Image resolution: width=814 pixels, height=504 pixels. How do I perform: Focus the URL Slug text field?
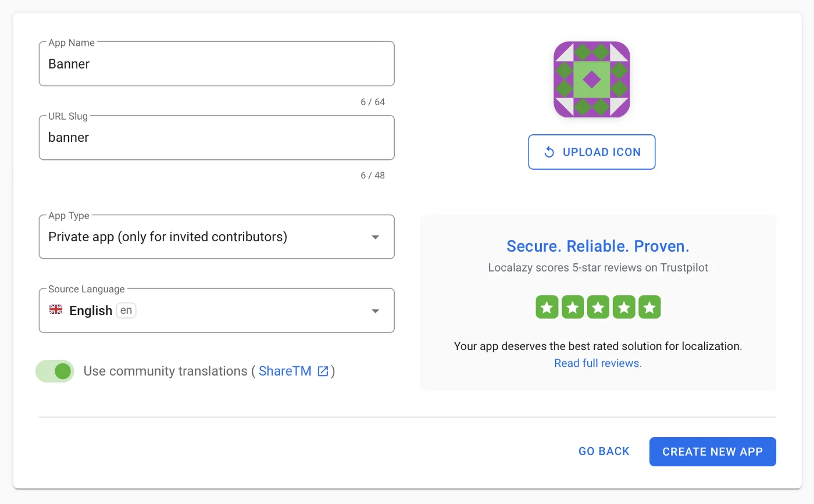(216, 138)
